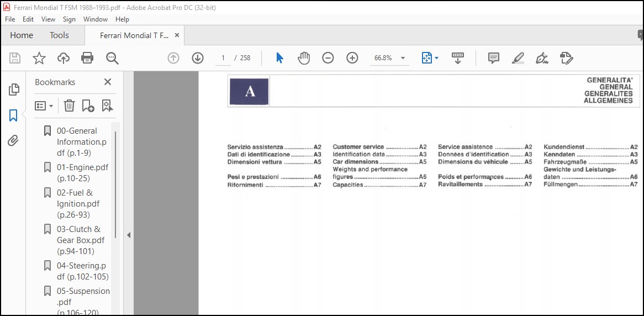Click the blue section A box
Image resolution: width=644 pixels, height=316 pixels.
point(249,91)
